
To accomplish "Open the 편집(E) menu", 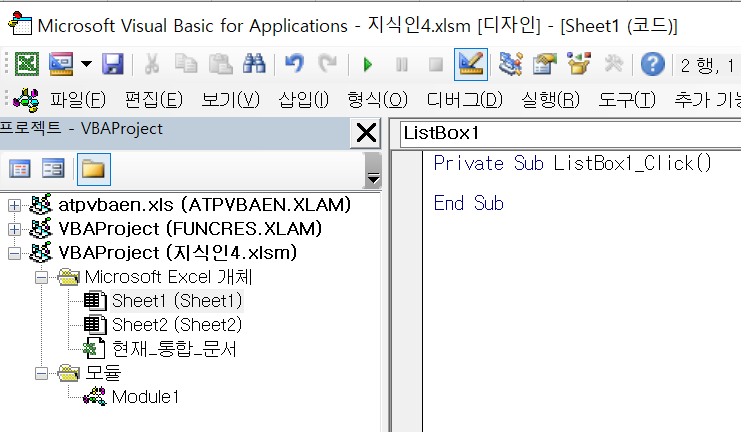I will point(154,100).
